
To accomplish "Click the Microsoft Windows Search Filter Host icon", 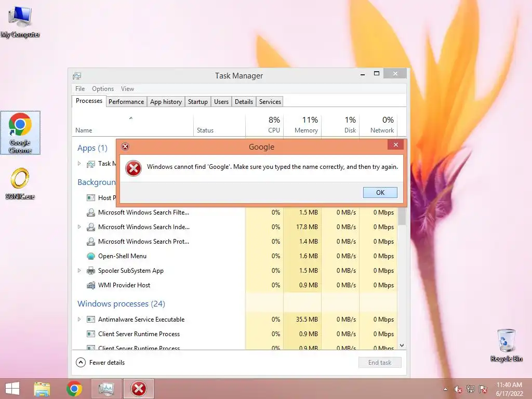I will (x=90, y=212).
